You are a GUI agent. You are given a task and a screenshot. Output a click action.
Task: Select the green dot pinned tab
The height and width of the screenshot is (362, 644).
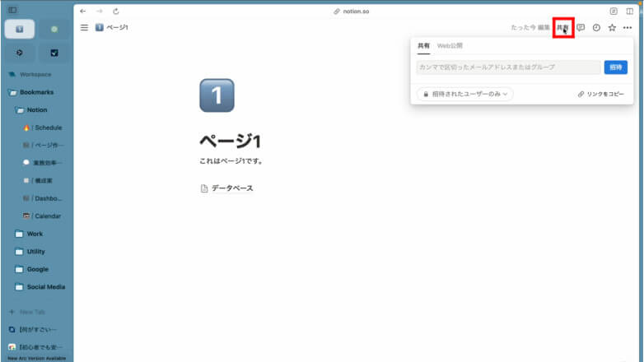tap(54, 29)
